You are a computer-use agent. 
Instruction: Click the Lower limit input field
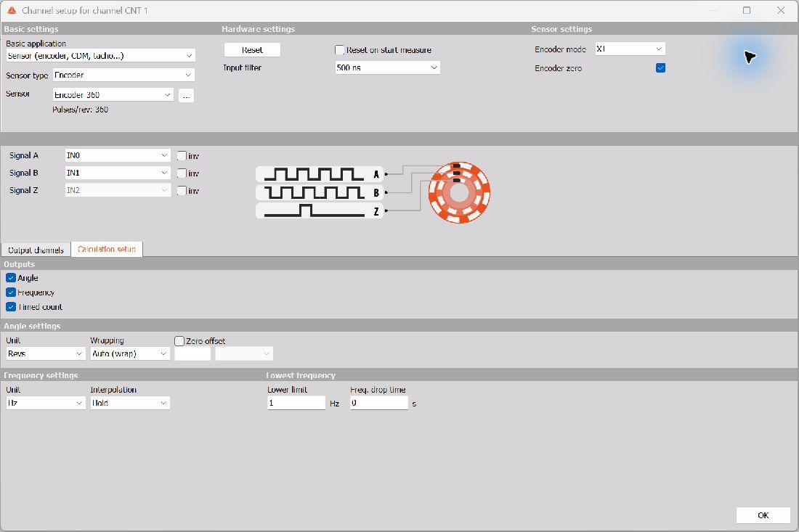coord(296,403)
